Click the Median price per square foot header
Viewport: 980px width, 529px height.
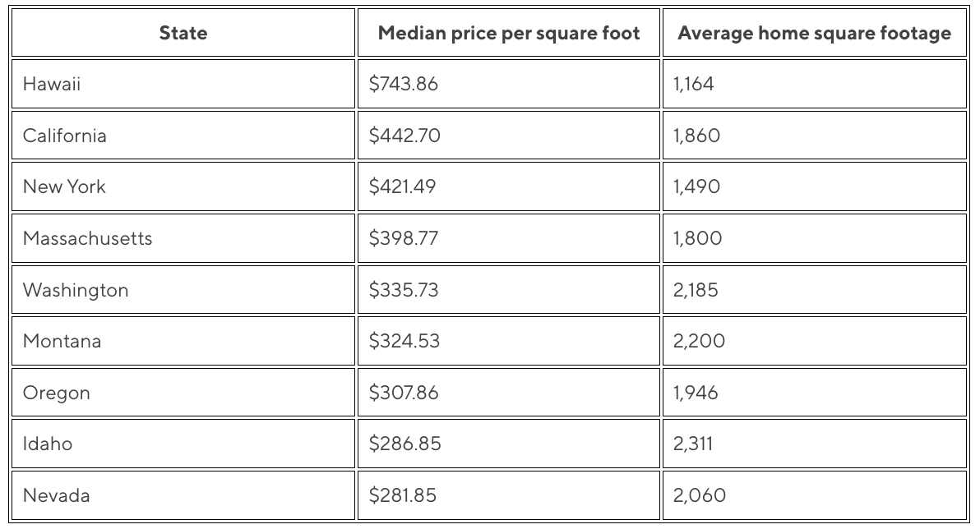coord(509,33)
